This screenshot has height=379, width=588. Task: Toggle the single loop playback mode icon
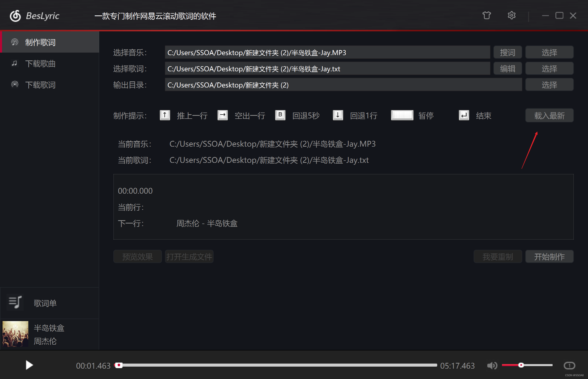click(x=569, y=365)
